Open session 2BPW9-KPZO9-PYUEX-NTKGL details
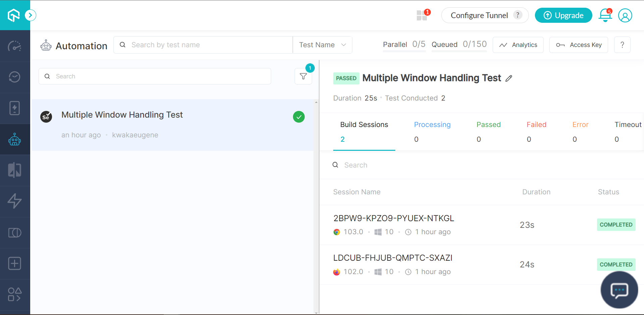The width and height of the screenshot is (644, 315). 394,218
